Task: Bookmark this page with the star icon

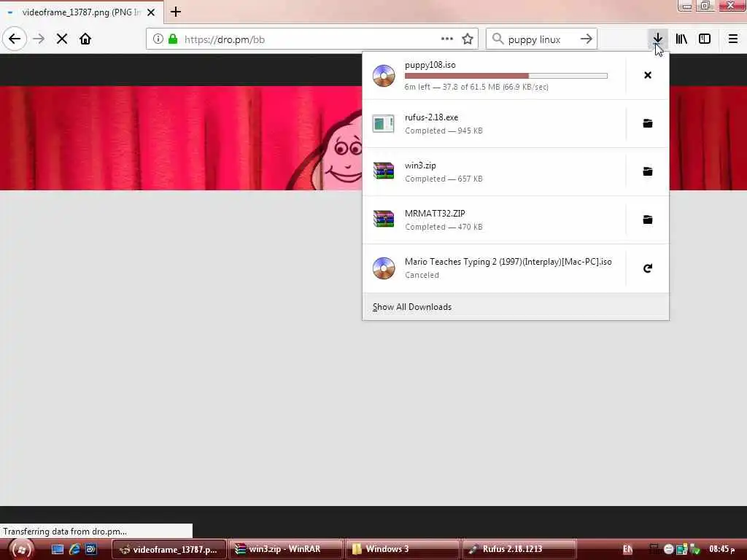Action: (468, 39)
